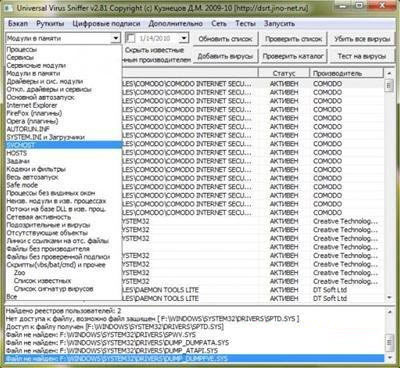
Task: Click the log pane scrollbar thumb
Action: [389, 342]
